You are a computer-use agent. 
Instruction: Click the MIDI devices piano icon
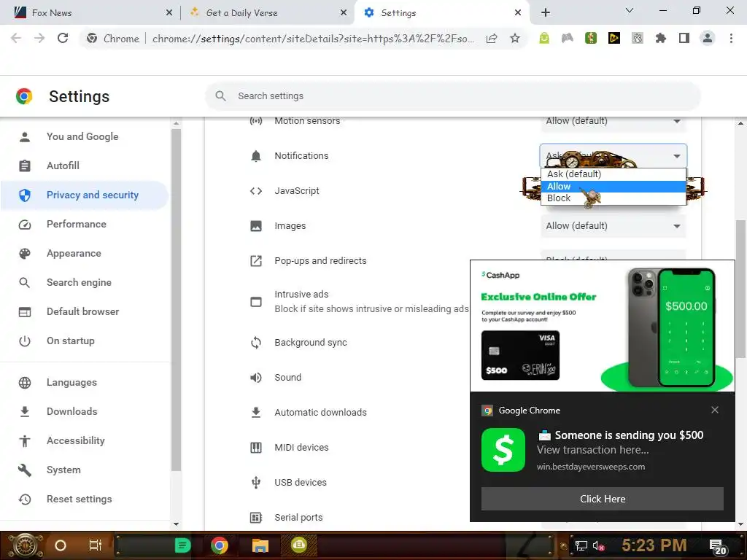click(x=256, y=448)
